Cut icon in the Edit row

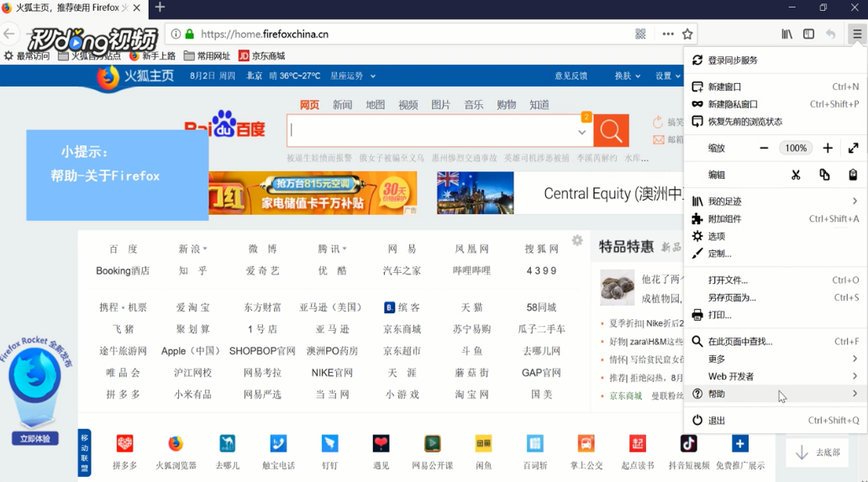(x=796, y=175)
